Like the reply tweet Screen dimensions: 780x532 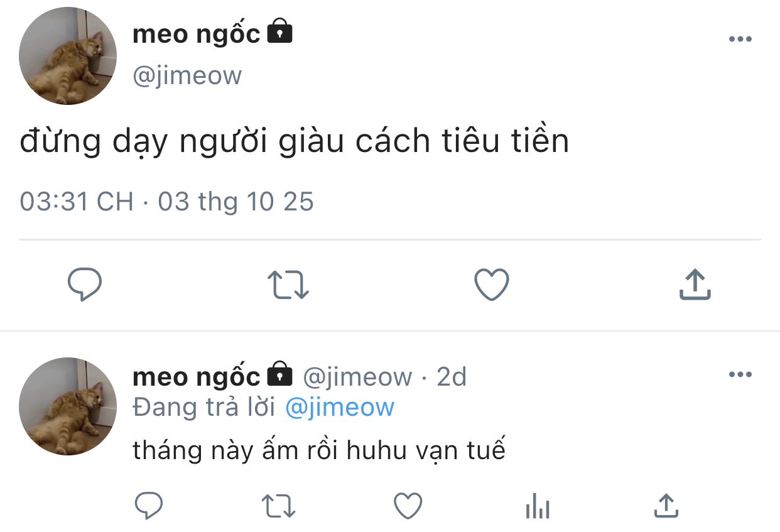[408, 506]
